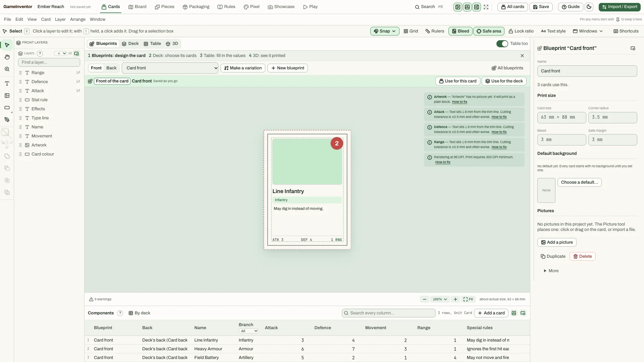The width and height of the screenshot is (644, 362).
Task: Open How to fix for Artwork warning
Action: [x=460, y=102]
